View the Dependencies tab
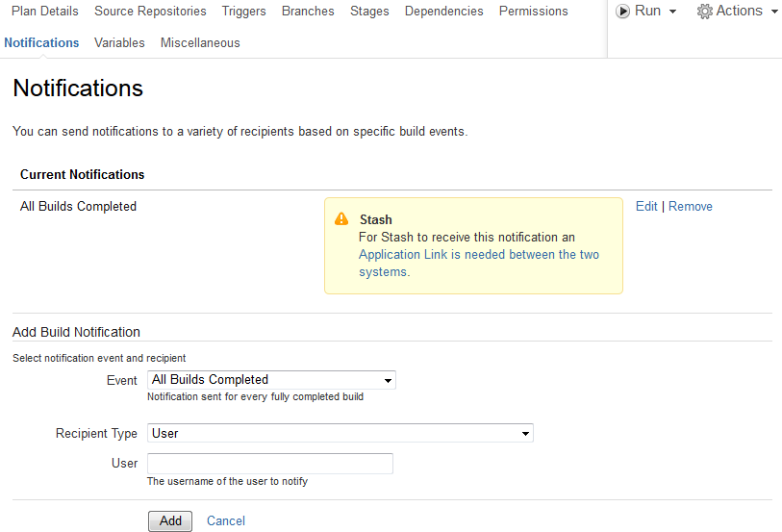Viewport: 782px width, 532px height. [x=443, y=12]
